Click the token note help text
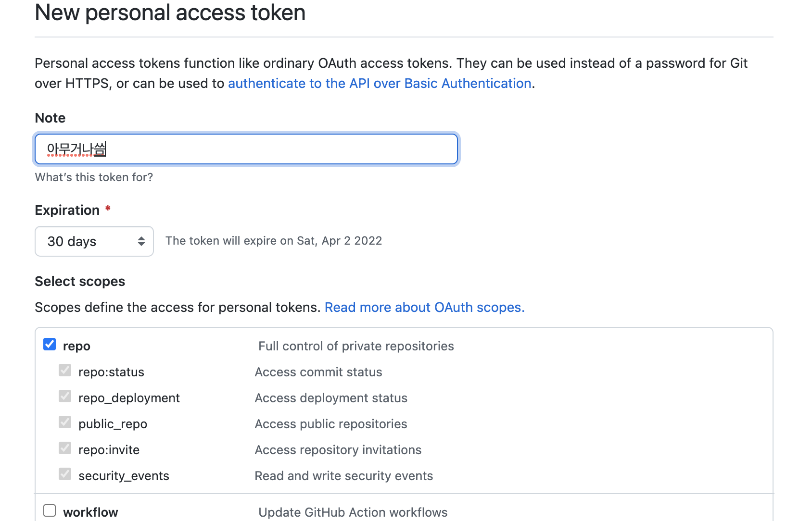Screen dimensions: 812x521 tap(93, 177)
